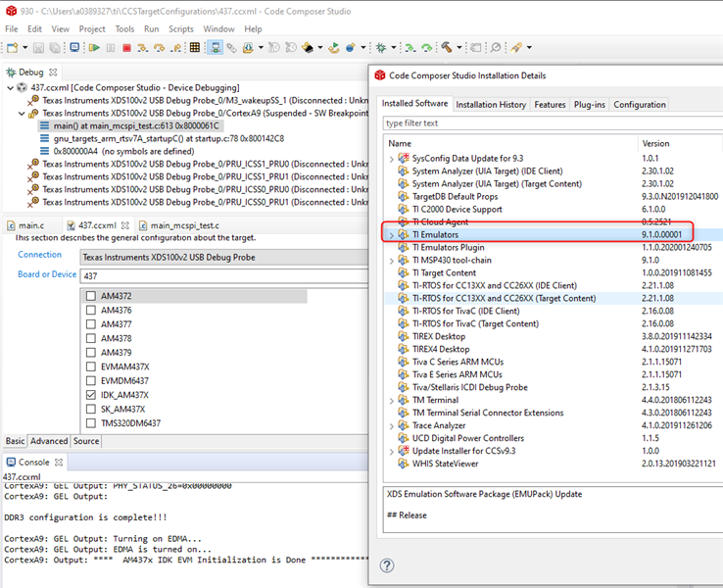Expand the Trace Analyzer entry

pos(392,426)
